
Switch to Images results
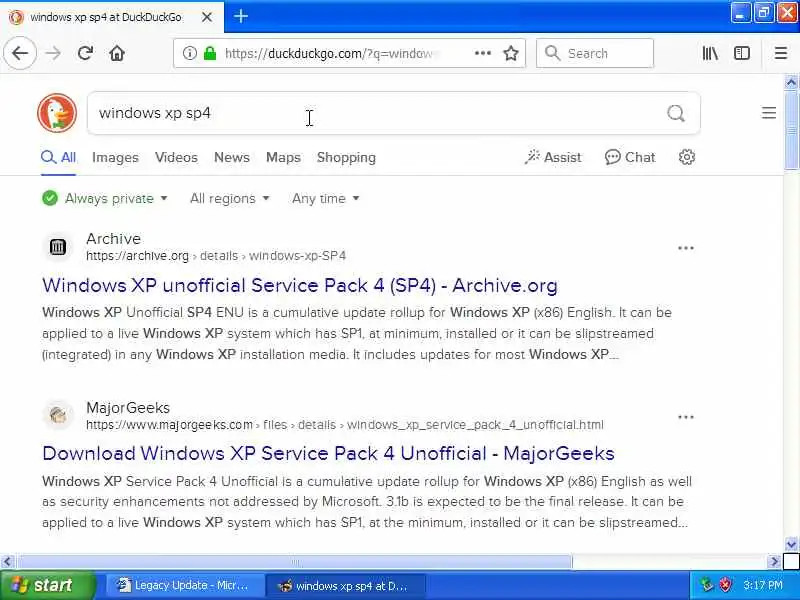pyautogui.click(x=115, y=158)
